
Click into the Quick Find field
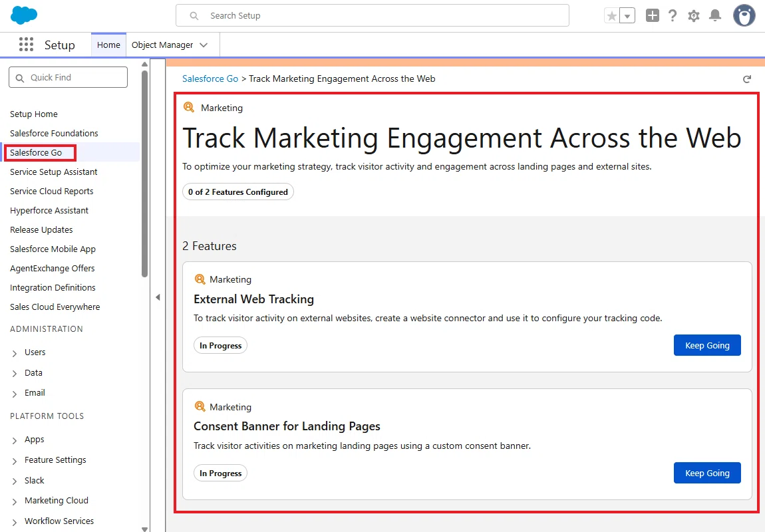(69, 78)
